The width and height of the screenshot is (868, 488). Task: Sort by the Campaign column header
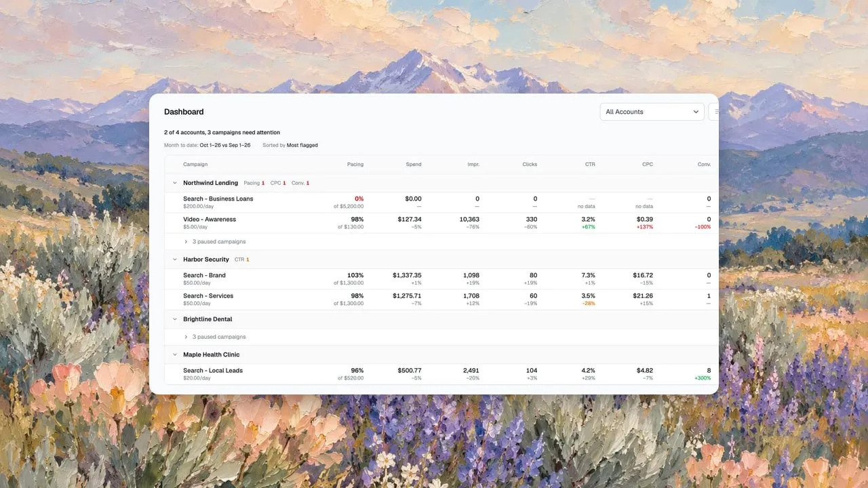(x=195, y=165)
